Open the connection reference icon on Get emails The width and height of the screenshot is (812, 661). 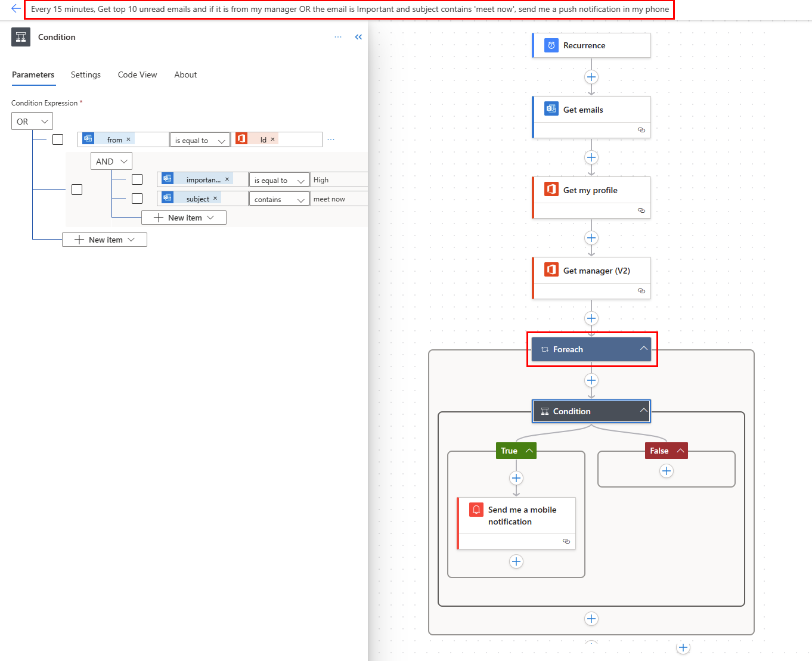coord(641,130)
